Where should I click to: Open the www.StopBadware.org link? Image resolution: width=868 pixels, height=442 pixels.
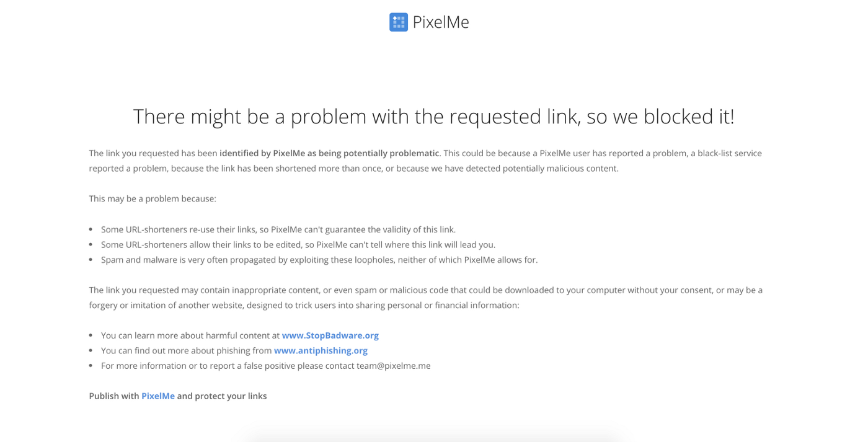(330, 335)
